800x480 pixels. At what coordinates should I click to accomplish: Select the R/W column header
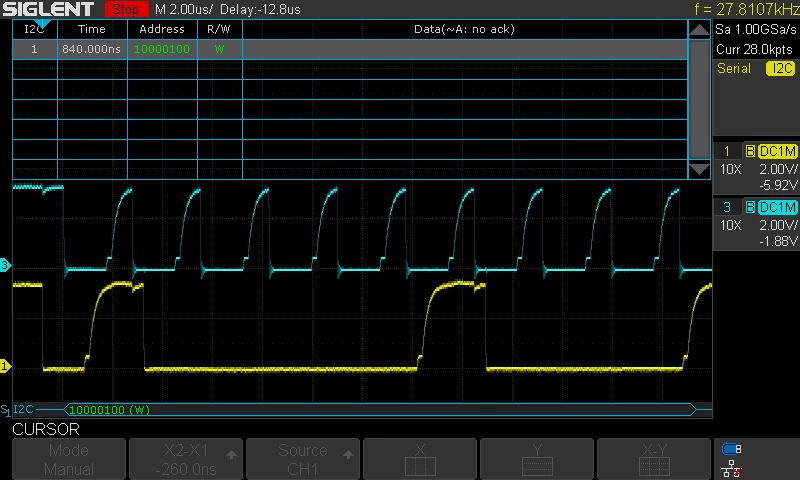point(219,29)
